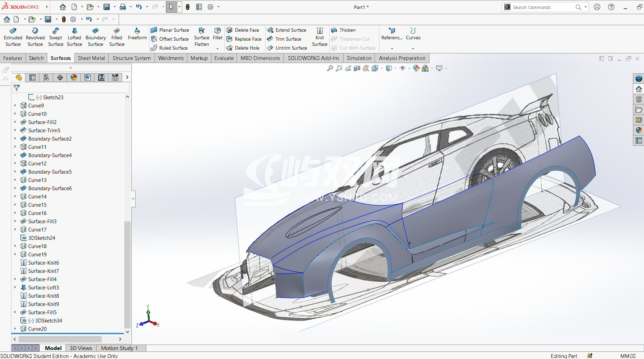Toggle the Section View button
This screenshot has width=644, height=359.
point(357,68)
